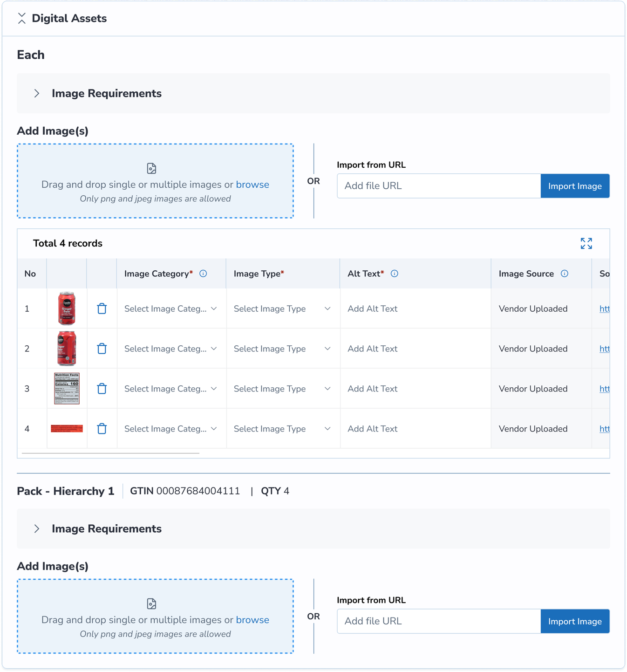Open source URL link in row 4
This screenshot has width=627, height=672.
click(605, 429)
